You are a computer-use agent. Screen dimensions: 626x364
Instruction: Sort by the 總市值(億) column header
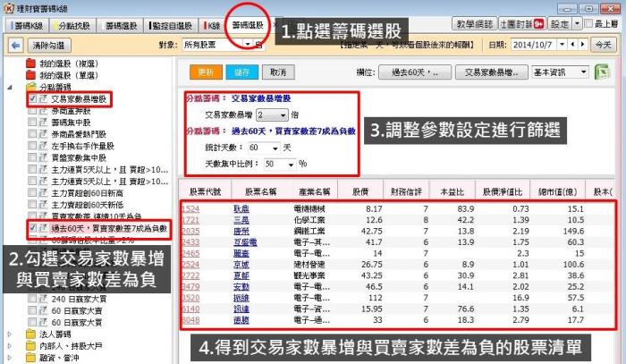557,192
